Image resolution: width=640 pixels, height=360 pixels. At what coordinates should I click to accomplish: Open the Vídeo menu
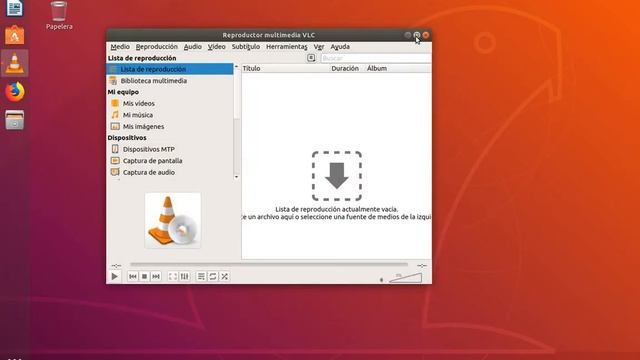pyautogui.click(x=217, y=47)
